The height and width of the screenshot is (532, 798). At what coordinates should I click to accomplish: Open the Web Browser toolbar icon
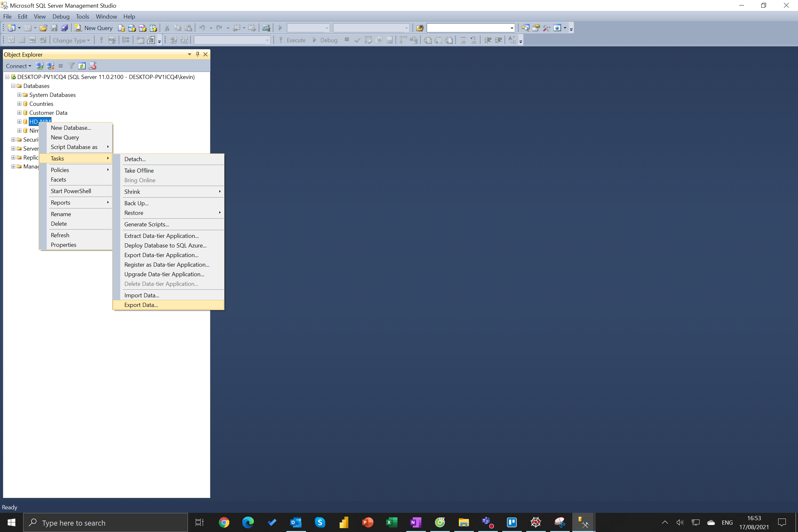tap(557, 28)
